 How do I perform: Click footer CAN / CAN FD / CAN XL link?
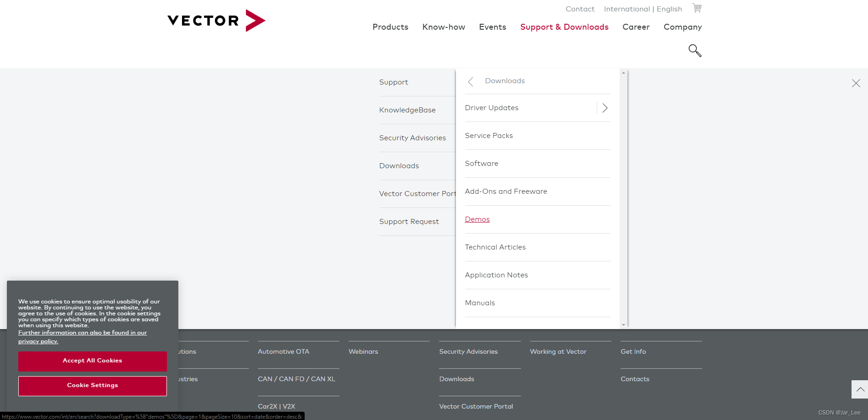tap(296, 379)
